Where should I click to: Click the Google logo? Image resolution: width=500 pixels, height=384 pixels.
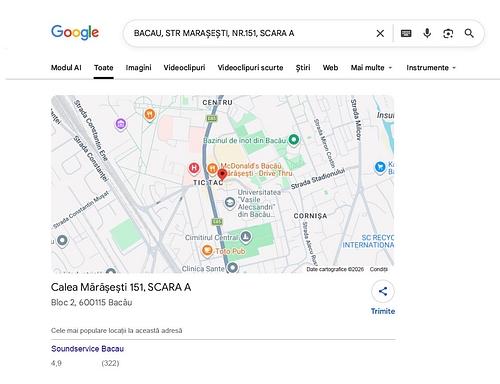click(75, 32)
